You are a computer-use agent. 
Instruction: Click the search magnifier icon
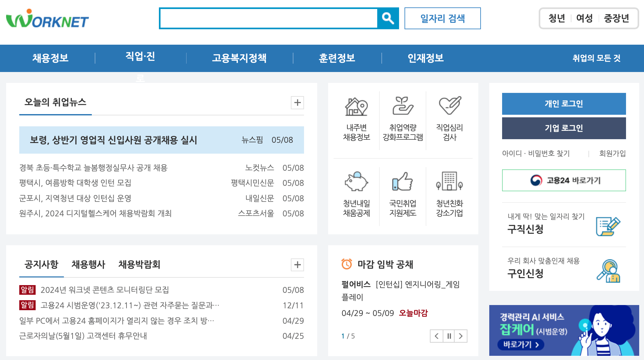coord(388,18)
